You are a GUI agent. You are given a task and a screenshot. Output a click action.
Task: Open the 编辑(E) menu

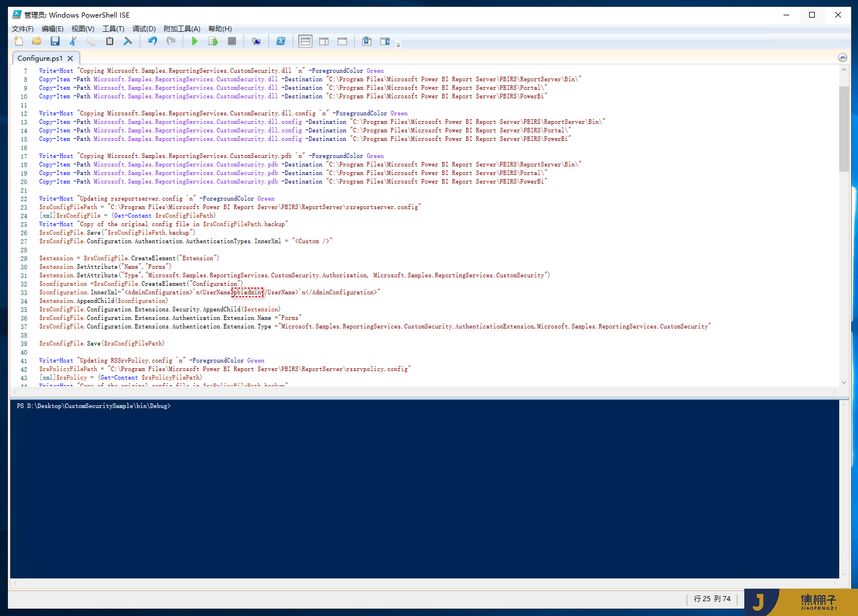(x=52, y=28)
